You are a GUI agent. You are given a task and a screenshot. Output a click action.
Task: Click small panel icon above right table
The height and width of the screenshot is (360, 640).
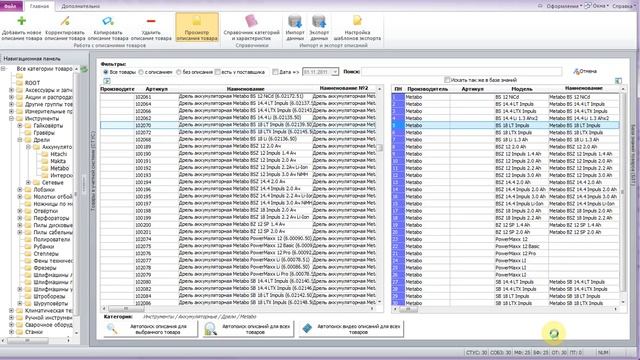coord(618,81)
